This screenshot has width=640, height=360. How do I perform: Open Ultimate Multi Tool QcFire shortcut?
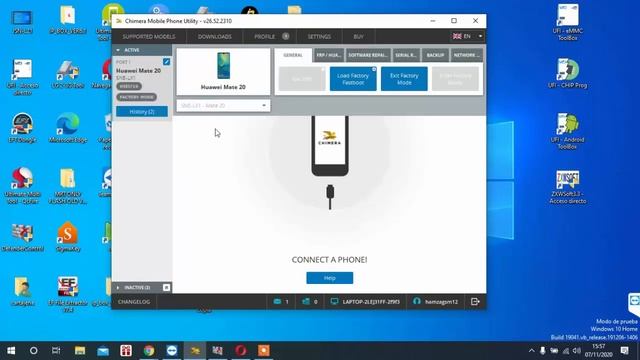(x=22, y=185)
